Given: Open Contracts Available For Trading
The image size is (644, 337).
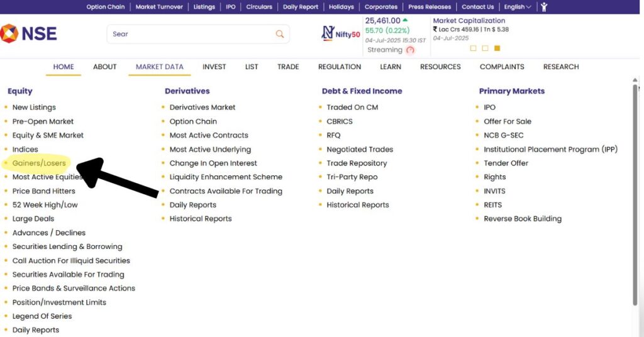Looking at the screenshot, I should click(226, 191).
